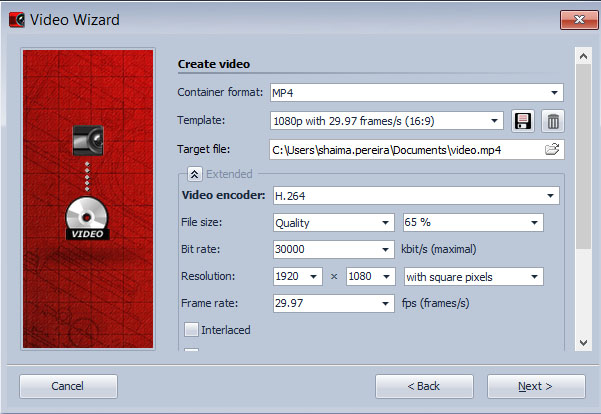Enable the Interlaced checkbox

point(191,329)
